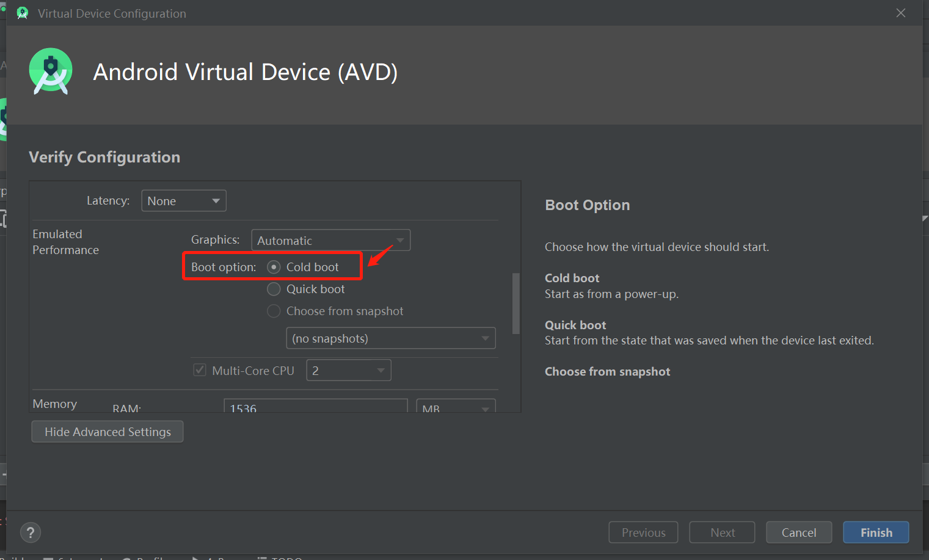
Task: Click the Boot Option help heading
Action: coord(587,205)
